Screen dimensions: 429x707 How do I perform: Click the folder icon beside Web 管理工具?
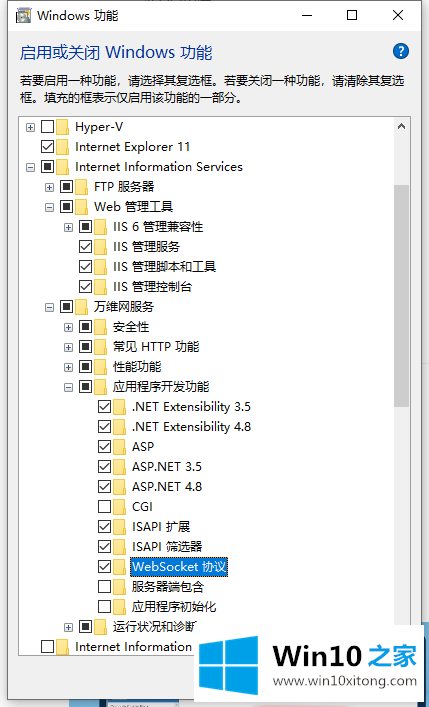(x=81, y=207)
